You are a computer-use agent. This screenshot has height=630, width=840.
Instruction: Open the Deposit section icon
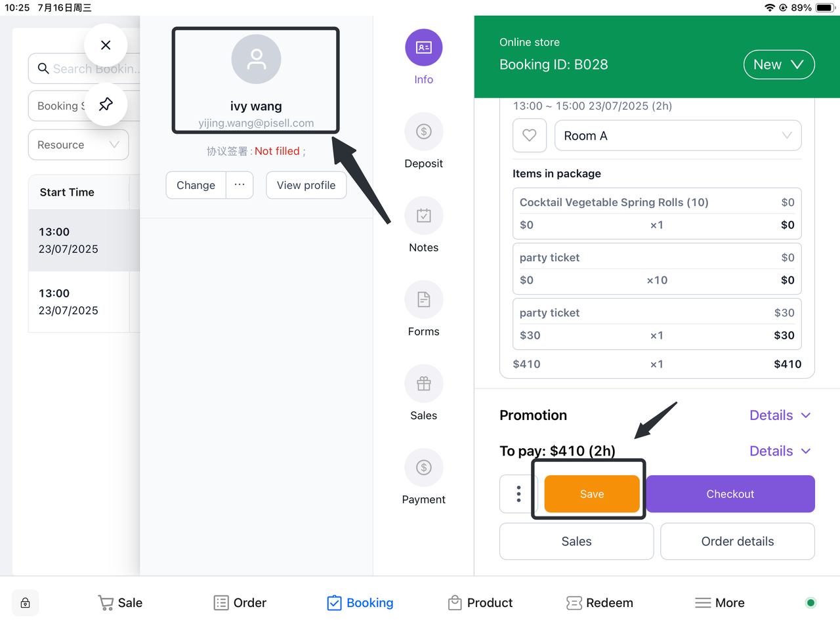[424, 132]
